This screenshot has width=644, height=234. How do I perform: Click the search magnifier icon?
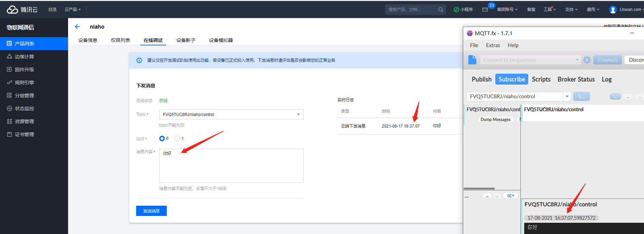[441, 10]
